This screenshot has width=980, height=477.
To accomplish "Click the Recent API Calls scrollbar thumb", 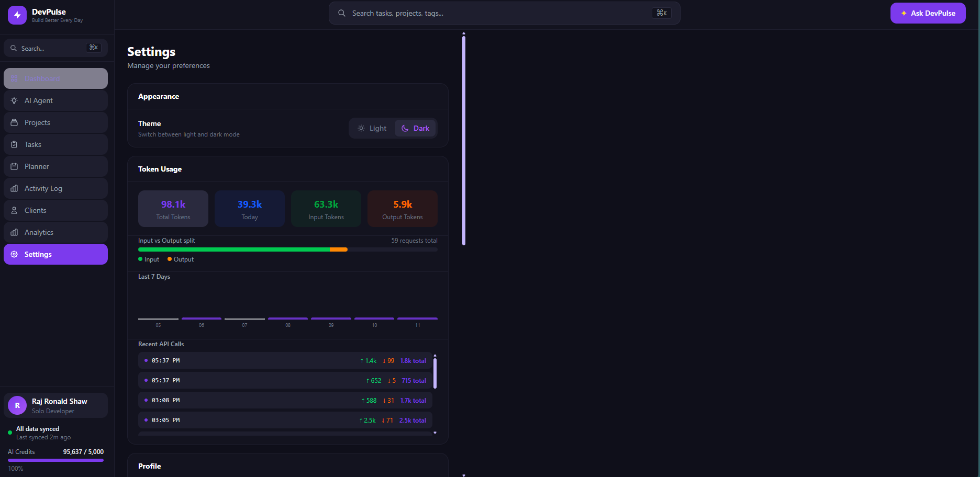I will click(x=435, y=373).
